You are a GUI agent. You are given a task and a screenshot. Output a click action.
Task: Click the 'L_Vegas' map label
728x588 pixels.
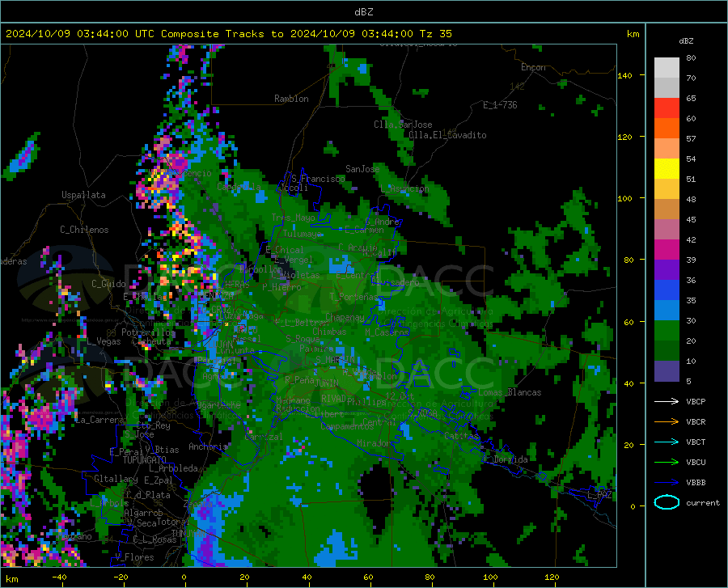[104, 341]
